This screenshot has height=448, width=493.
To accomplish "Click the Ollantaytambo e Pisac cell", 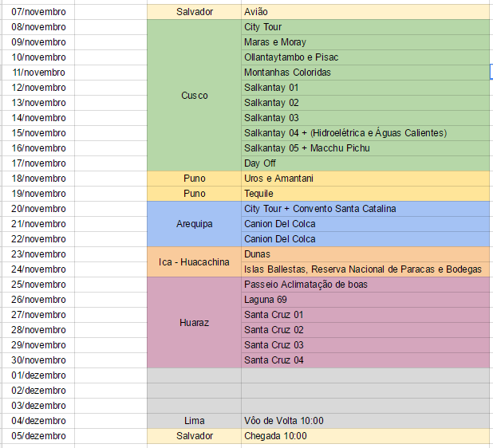I will (365, 57).
